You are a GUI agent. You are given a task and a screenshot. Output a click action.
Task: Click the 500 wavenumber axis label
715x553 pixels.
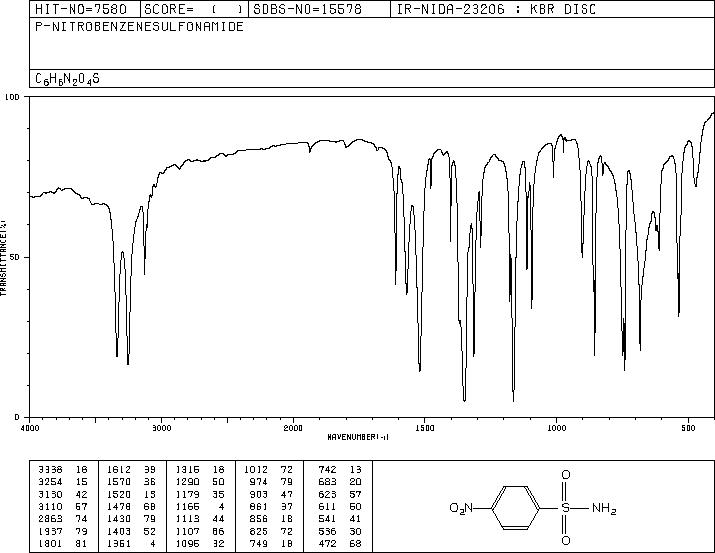point(688,428)
